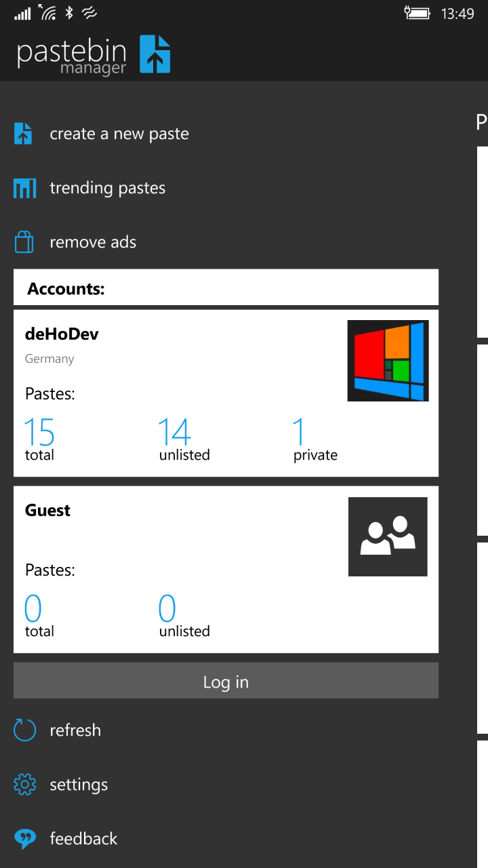Tap the pastebin manager title text

coord(72,57)
